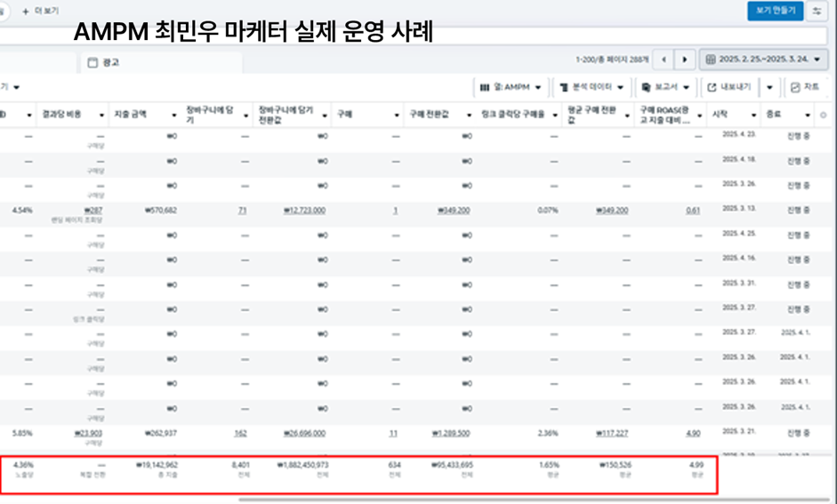This screenshot has width=837, height=504.
Task: Click the circle icon after 종료 column
Action: 823,115
